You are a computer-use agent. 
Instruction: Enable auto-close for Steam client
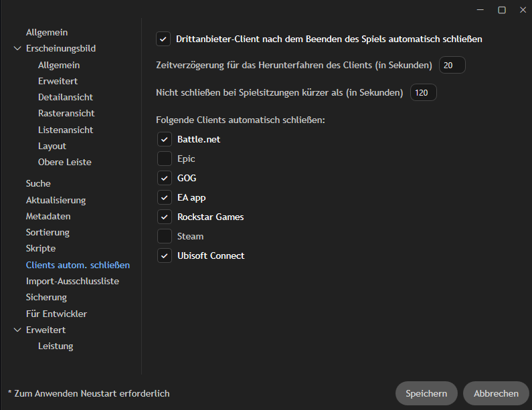[x=164, y=236]
